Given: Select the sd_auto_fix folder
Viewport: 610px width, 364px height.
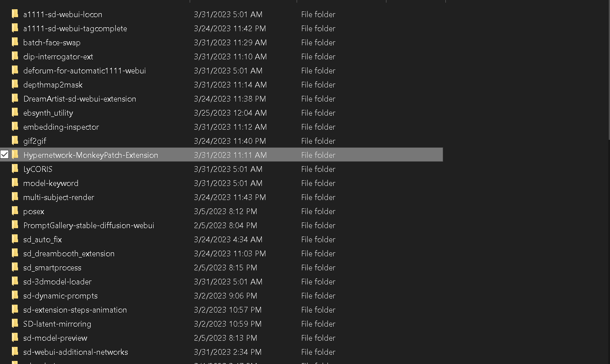Looking at the screenshot, I should (x=43, y=239).
